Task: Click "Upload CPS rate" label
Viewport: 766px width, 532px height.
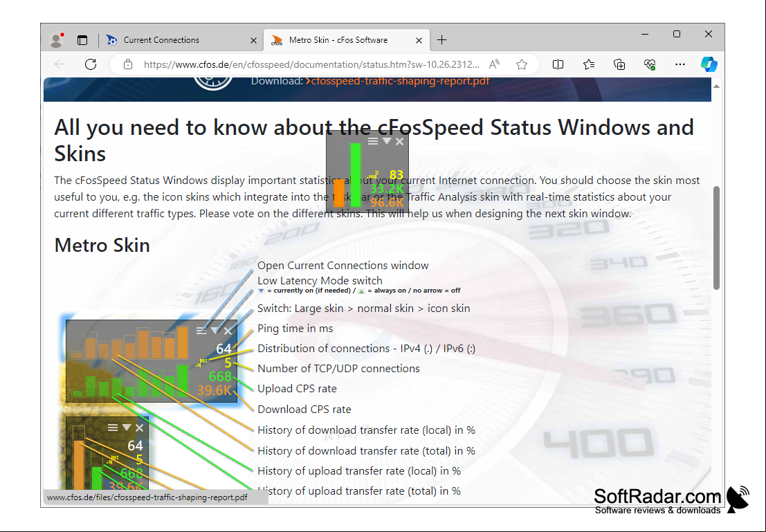Action: tap(297, 388)
